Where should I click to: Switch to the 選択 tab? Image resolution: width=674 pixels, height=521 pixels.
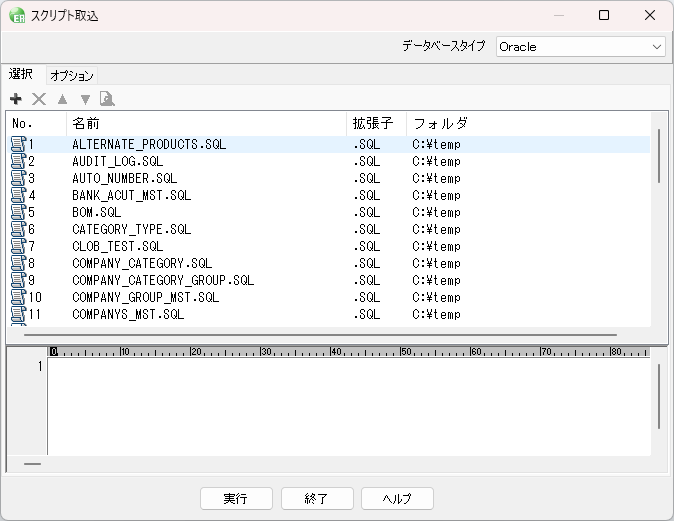pos(21,74)
